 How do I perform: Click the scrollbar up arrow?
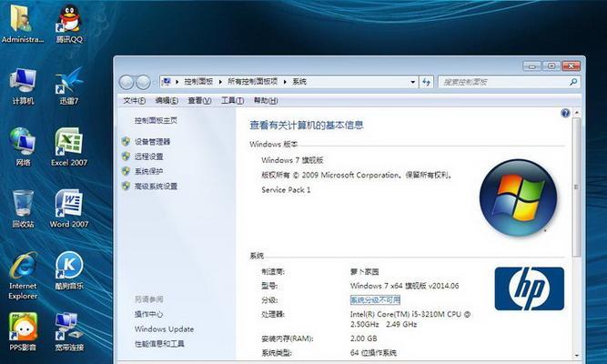(x=577, y=113)
